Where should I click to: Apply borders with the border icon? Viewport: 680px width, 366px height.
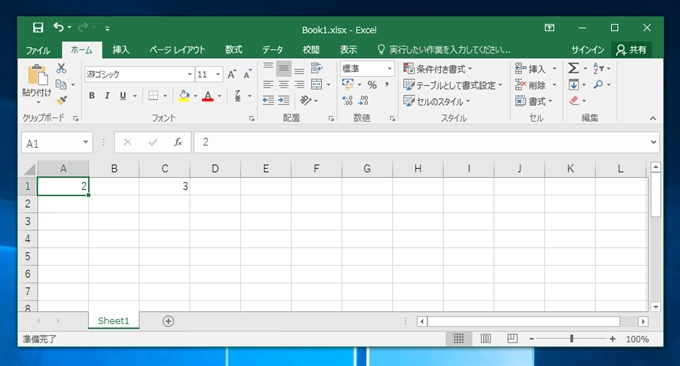pos(153,95)
